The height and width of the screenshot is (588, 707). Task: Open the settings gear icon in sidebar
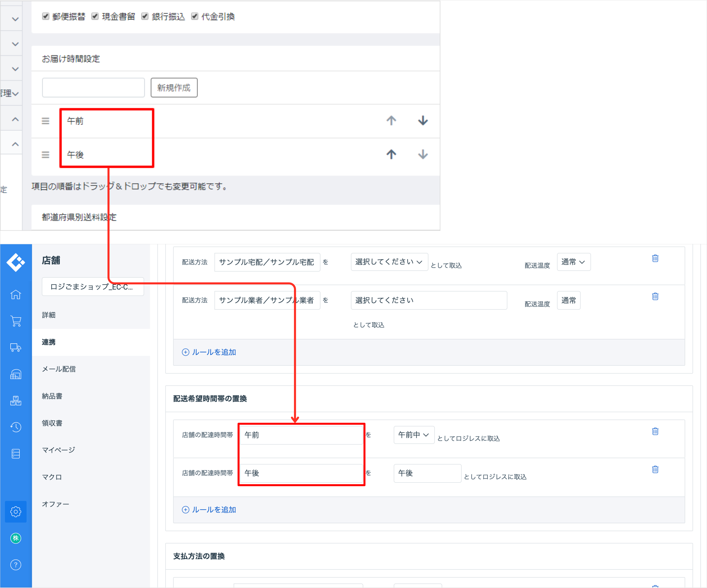15,512
